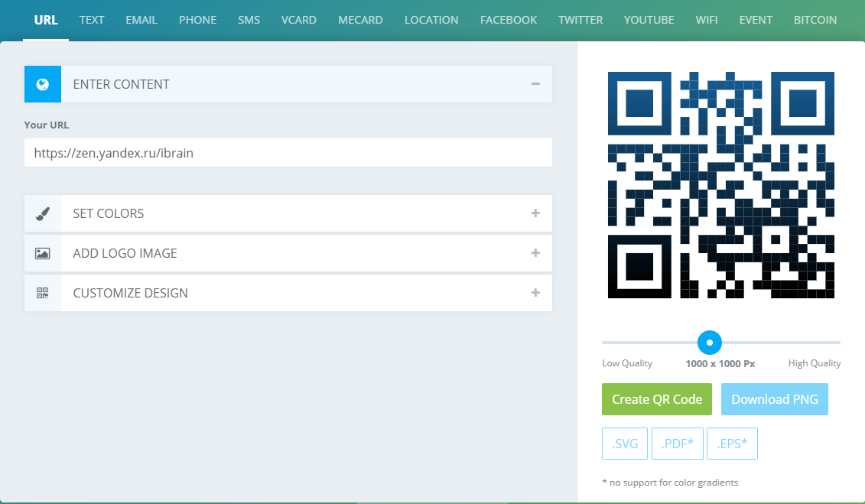Click the Enter Content section title
The height and width of the screenshot is (504, 865).
click(x=122, y=84)
